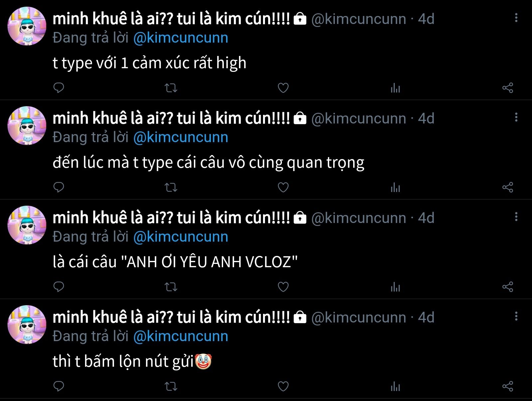Open the author name on the third tweet
The width and height of the screenshot is (532, 401).
point(171,218)
